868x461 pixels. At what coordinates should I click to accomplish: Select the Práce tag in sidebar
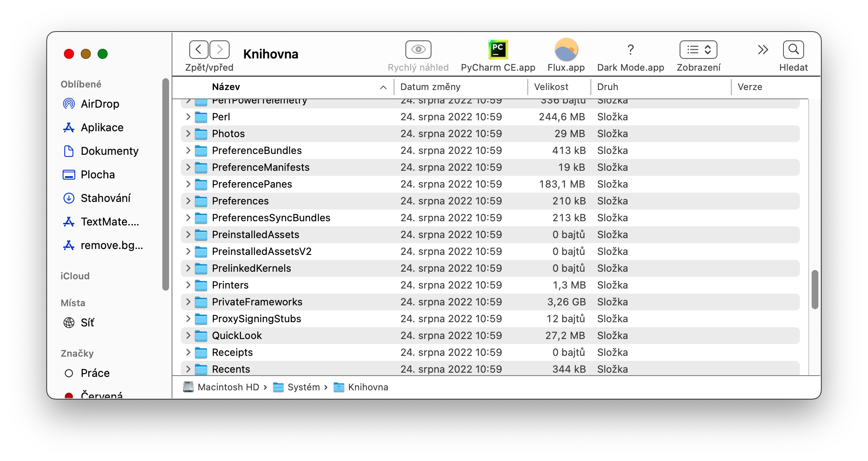click(x=95, y=373)
